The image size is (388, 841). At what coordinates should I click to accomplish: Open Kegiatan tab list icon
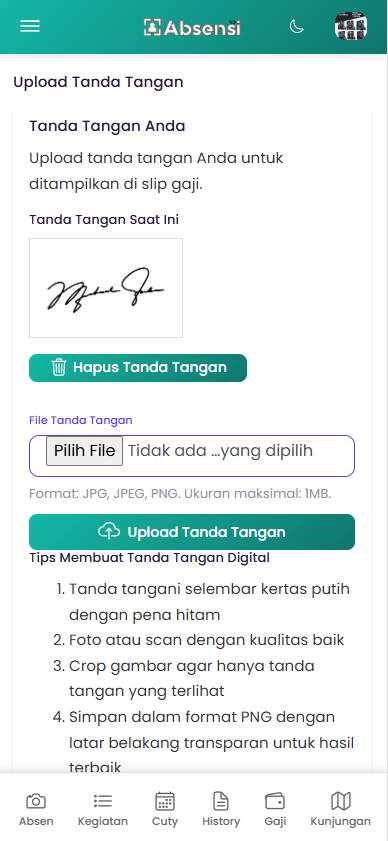[103, 801]
